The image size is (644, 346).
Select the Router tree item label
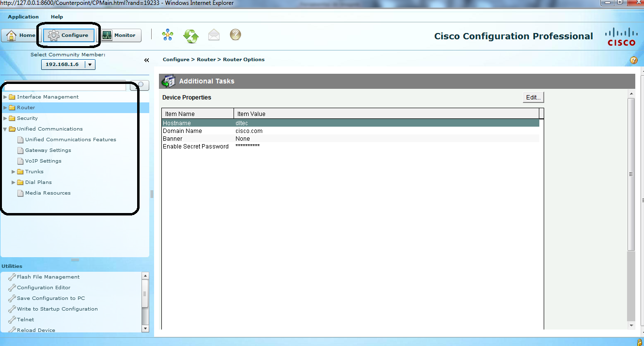(x=26, y=108)
